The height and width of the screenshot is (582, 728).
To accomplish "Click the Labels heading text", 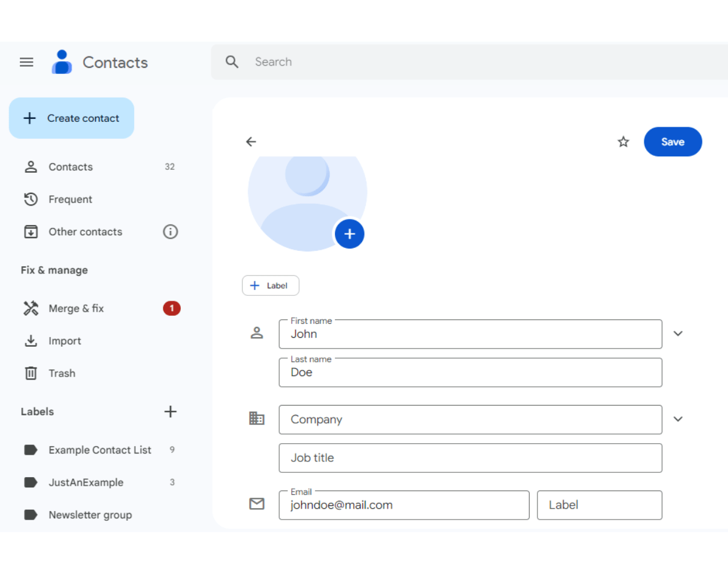I will [37, 412].
